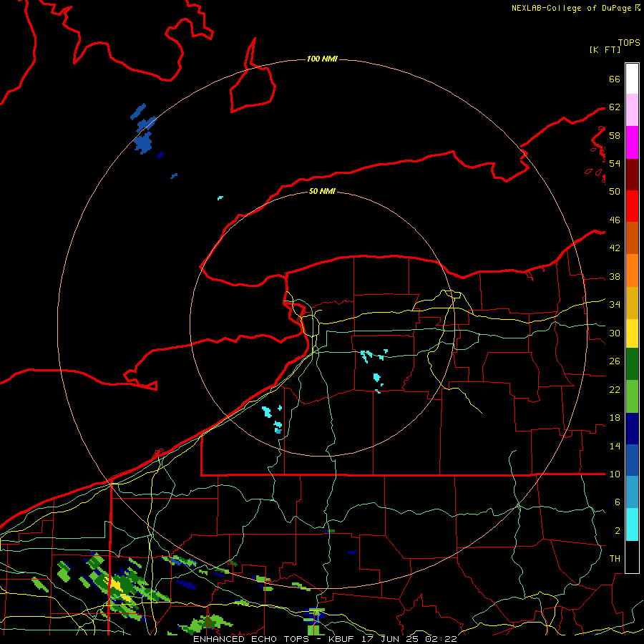
Task: Select the 22 scale value
Action: [x=615, y=389]
